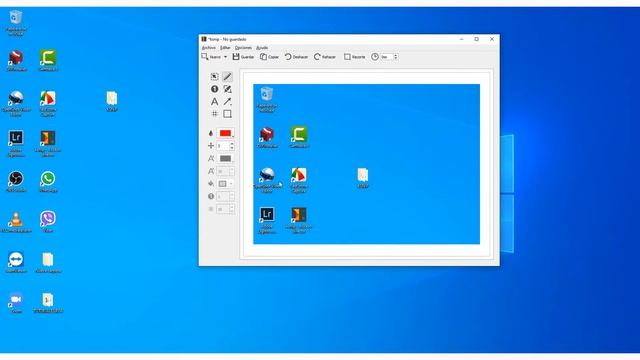Select the folder icon beside TeamViewer
The image size is (640, 360).
pos(48,262)
